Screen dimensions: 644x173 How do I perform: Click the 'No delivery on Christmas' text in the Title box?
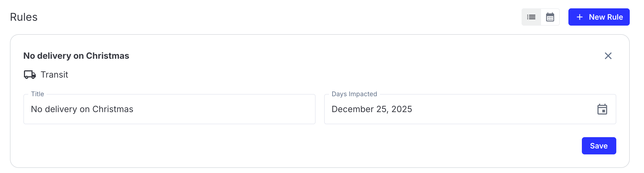pyautogui.click(x=82, y=109)
